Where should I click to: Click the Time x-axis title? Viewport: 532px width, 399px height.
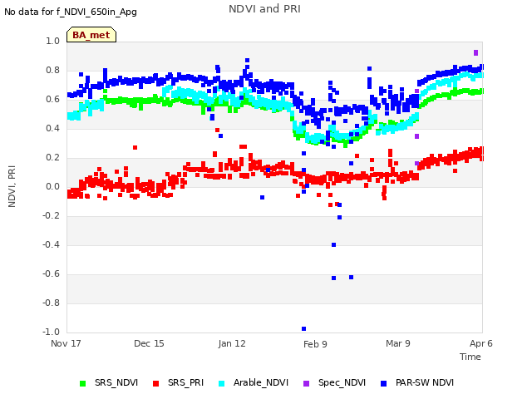470,357
